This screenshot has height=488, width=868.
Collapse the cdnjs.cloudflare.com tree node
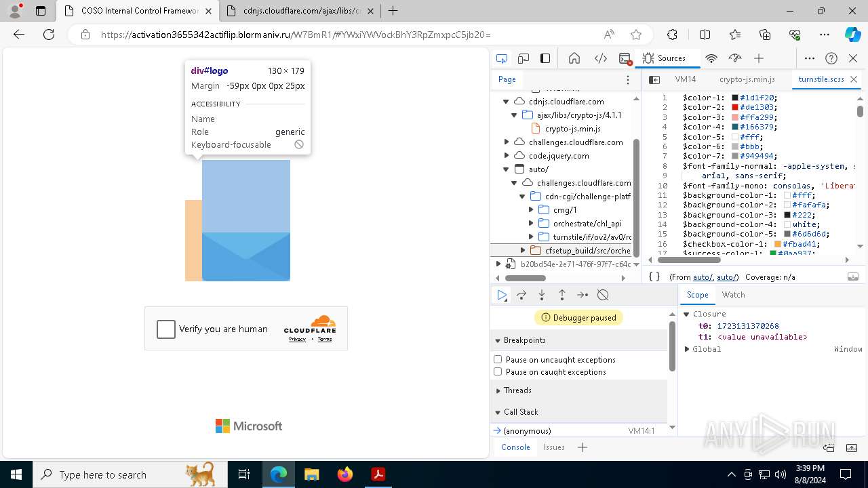pyautogui.click(x=506, y=101)
